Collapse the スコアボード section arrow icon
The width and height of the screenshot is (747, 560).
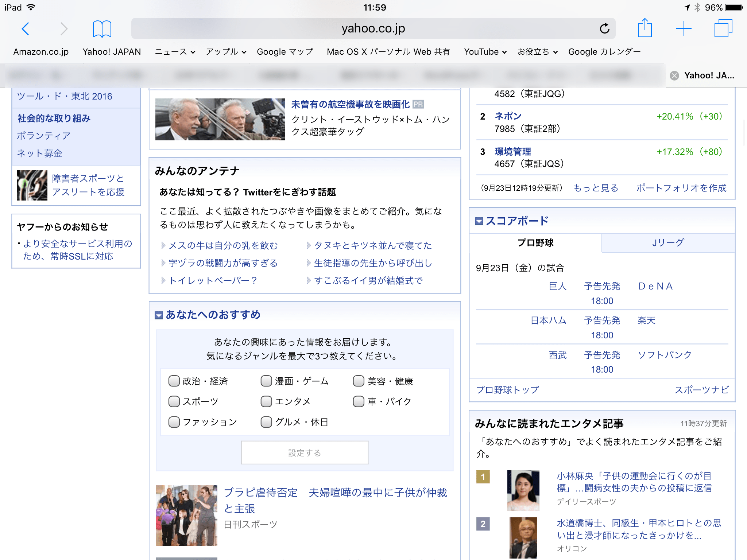(x=479, y=221)
